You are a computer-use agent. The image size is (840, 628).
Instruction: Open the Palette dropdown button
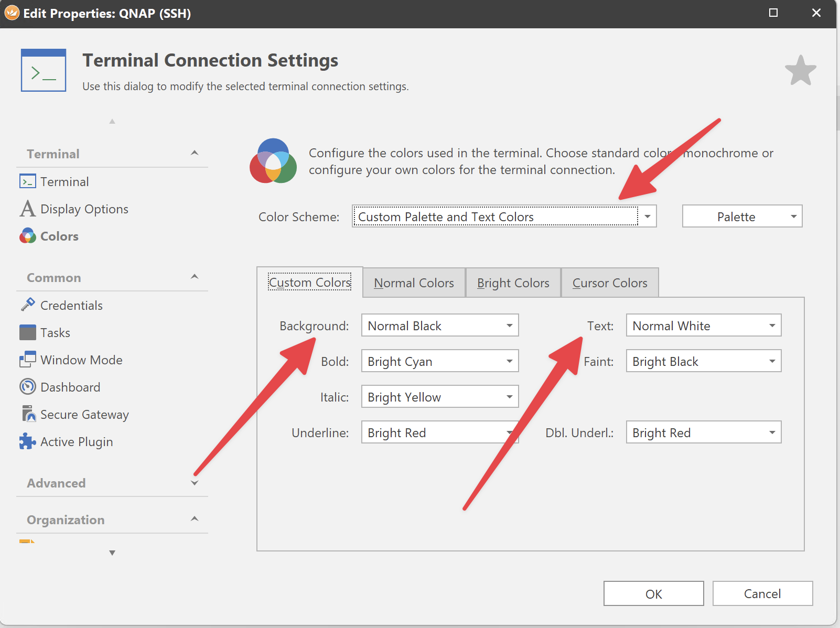tap(742, 216)
